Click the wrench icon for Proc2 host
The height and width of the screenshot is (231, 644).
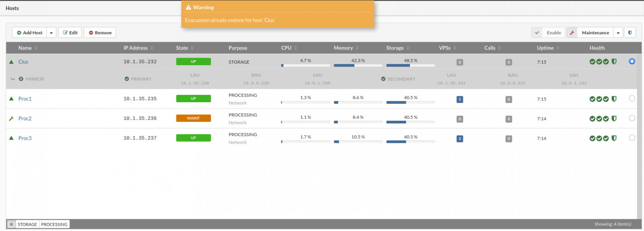point(11,119)
